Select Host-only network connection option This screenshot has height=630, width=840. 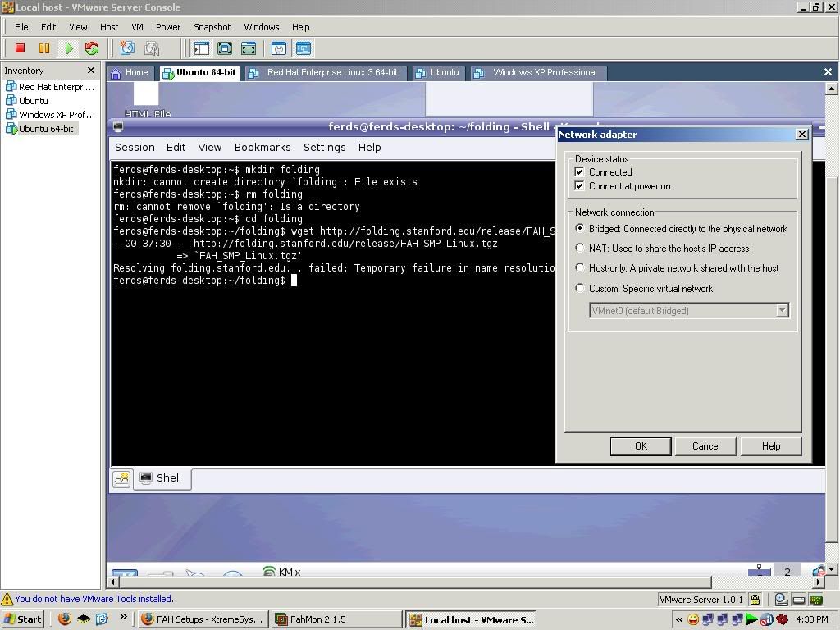click(x=580, y=267)
